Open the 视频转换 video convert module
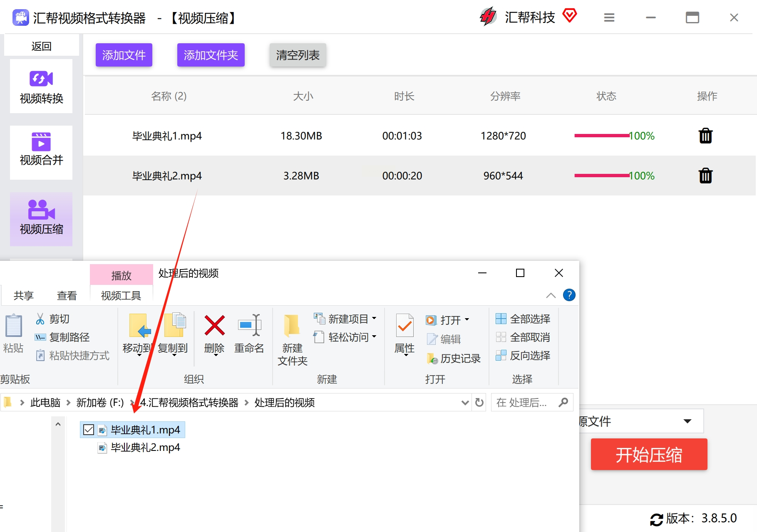Viewport: 757px width, 532px height. pos(41,87)
